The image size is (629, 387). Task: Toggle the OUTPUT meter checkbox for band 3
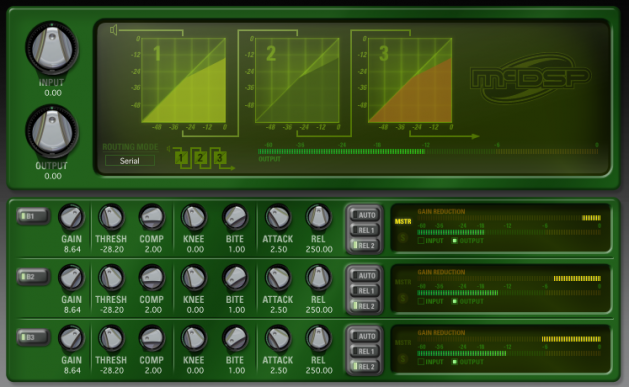coord(455,362)
